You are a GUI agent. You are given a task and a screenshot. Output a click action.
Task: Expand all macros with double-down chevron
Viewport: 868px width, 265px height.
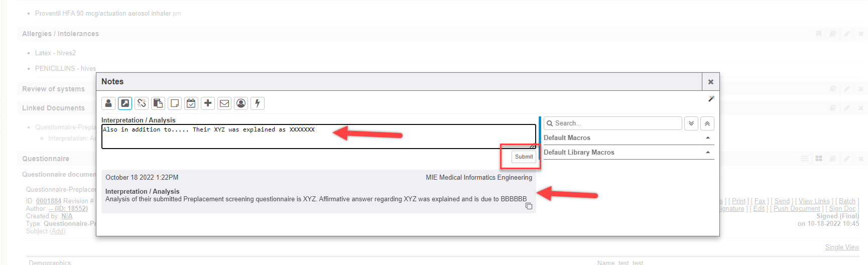tap(691, 123)
